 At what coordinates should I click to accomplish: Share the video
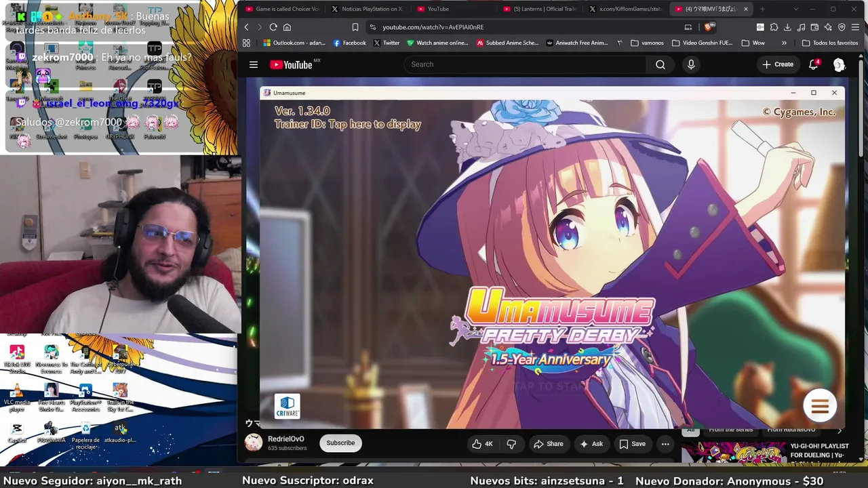point(548,444)
